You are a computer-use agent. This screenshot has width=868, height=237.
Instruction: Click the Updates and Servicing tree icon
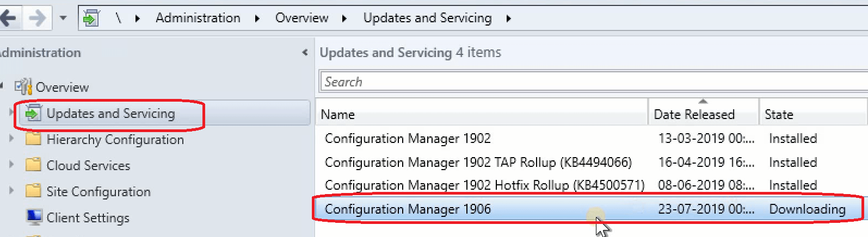tap(34, 113)
